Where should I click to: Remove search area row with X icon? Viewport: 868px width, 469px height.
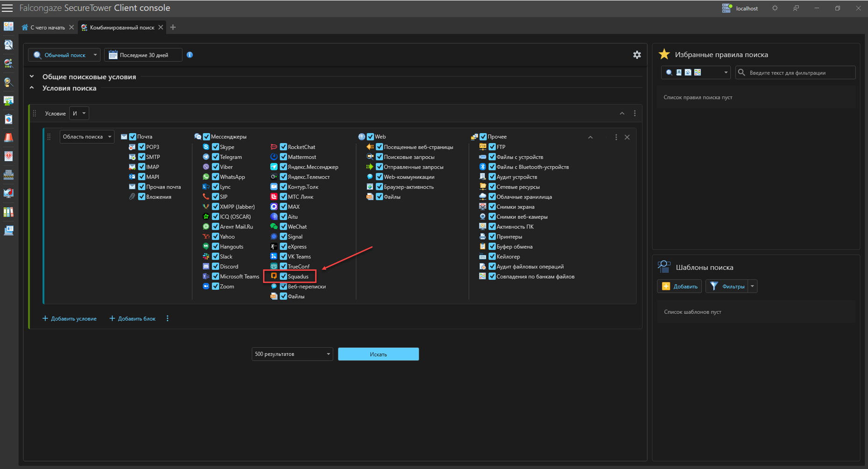(x=627, y=137)
